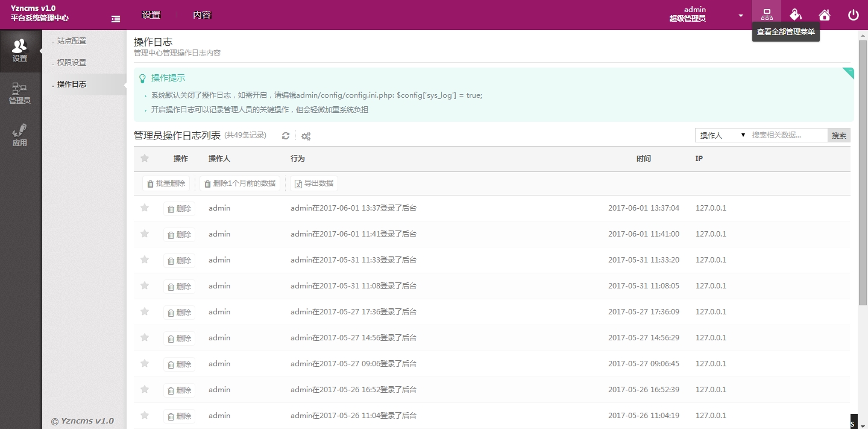Toggle select-all star in table header
868x429 pixels.
tap(145, 159)
